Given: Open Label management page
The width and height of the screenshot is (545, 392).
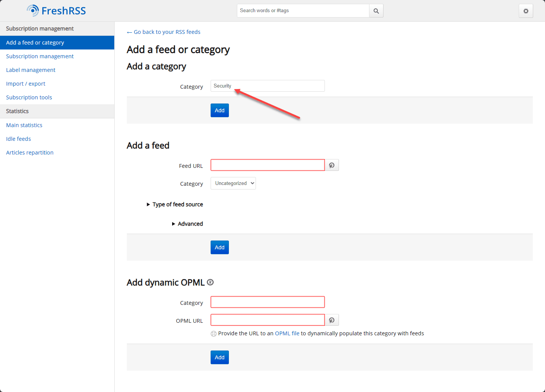Looking at the screenshot, I should (31, 70).
